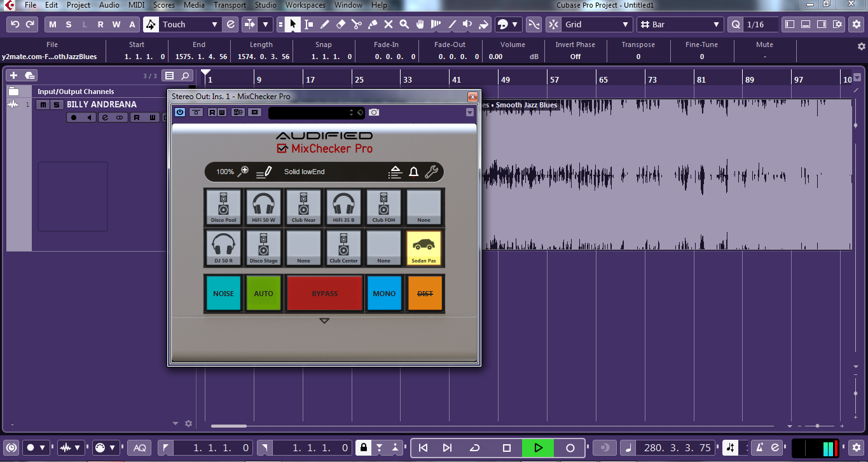The height and width of the screenshot is (462, 868).
Task: Open the plugin preset selector field
Action: [316, 112]
